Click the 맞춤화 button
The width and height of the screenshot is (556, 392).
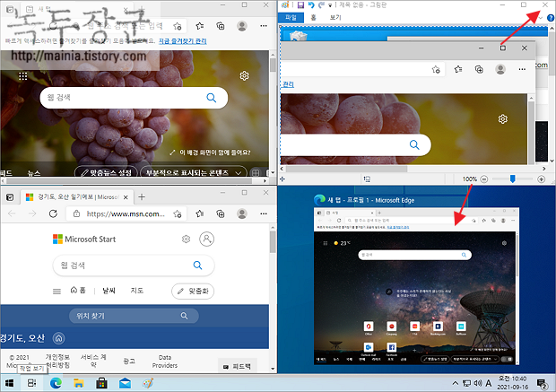click(193, 292)
